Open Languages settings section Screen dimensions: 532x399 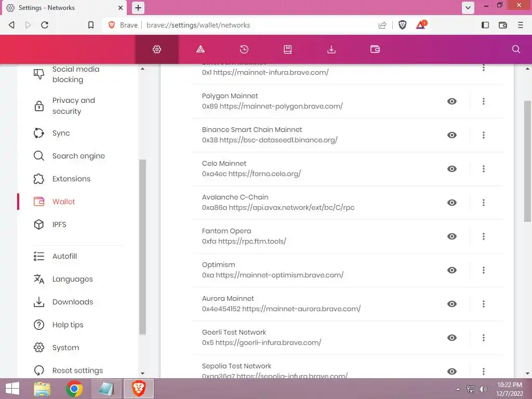[63, 279]
